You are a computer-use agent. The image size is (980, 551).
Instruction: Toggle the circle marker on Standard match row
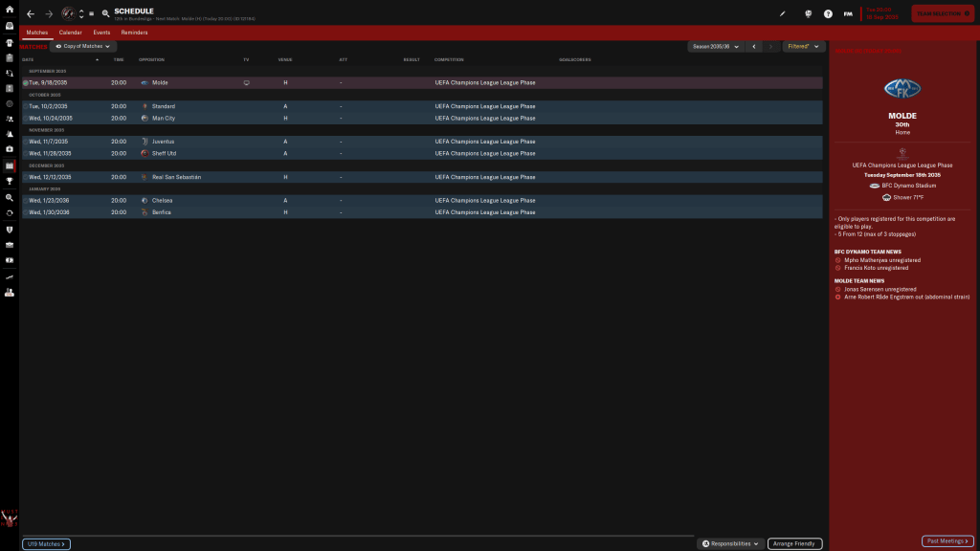(x=25, y=106)
